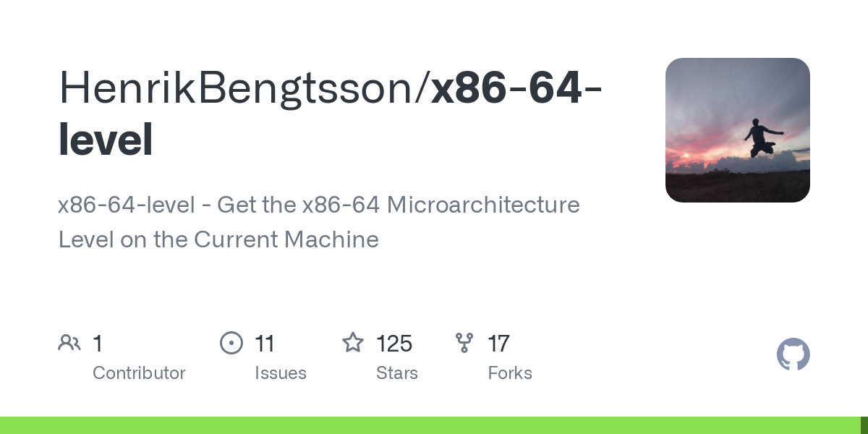Screen dimensions: 868x434
Task: Click the word 'level' in the title
Action: tap(106, 139)
